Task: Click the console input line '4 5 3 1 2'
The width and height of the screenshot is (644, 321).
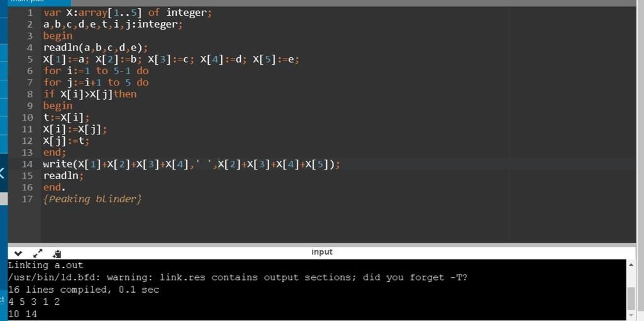Action: pyautogui.click(x=34, y=302)
